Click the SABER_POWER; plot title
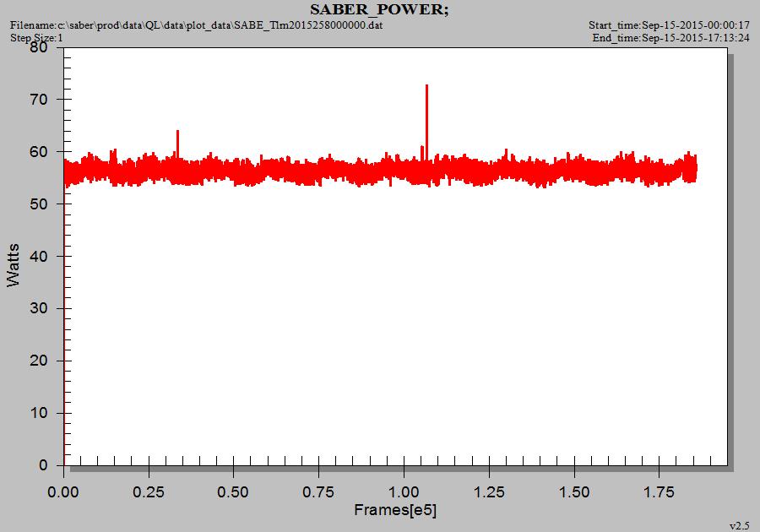 point(379,9)
